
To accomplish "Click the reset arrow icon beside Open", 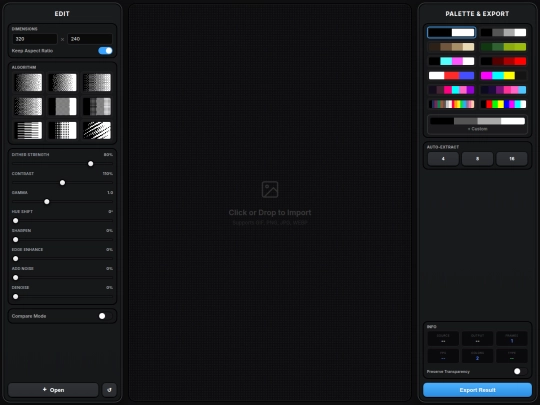I will 109,390.
